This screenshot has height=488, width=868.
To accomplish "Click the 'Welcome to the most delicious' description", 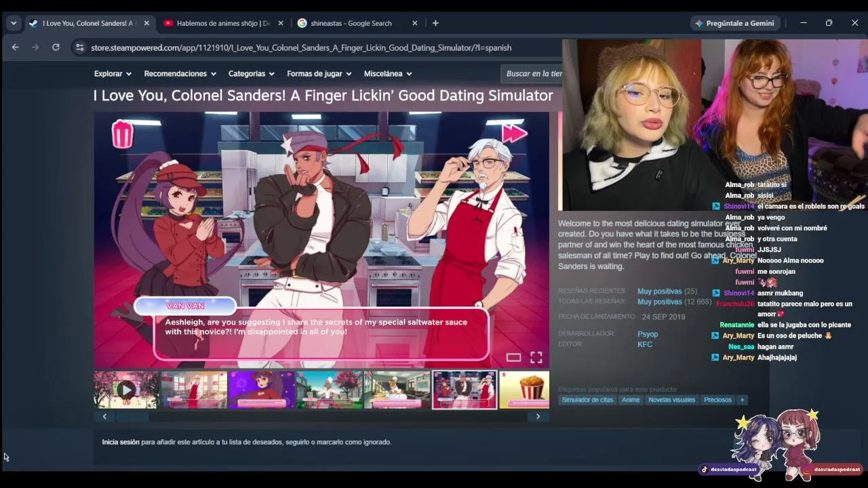I will pos(656,245).
